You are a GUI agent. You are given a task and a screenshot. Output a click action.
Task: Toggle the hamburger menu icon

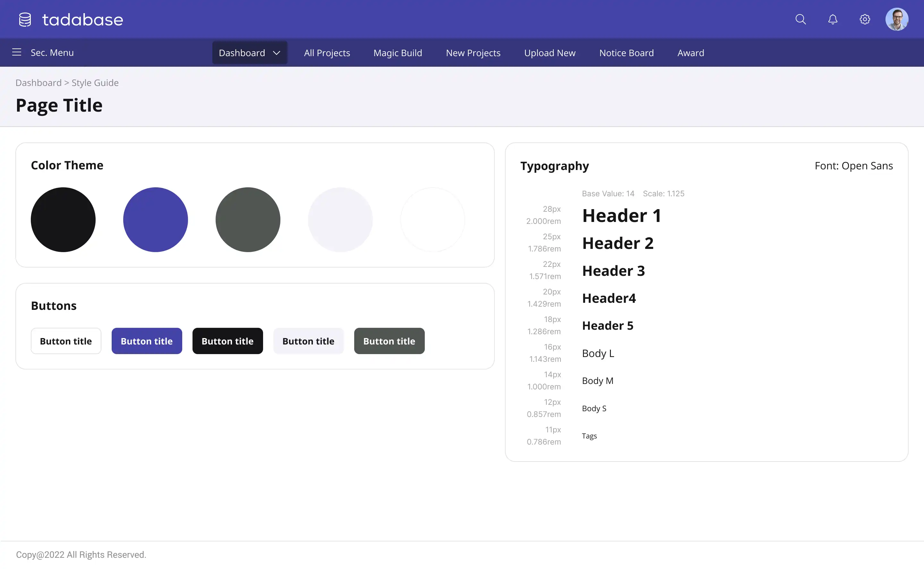coord(17,52)
